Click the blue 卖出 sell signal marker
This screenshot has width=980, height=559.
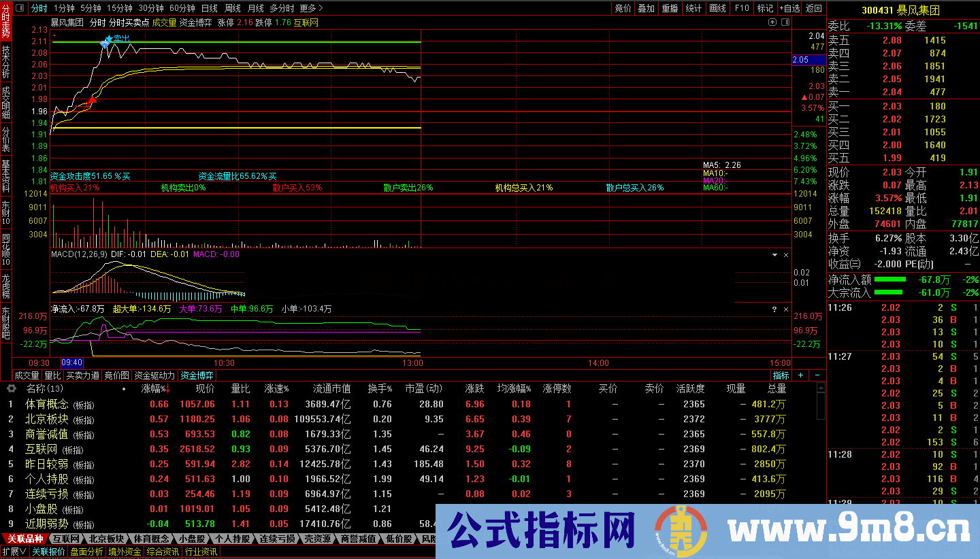(x=117, y=39)
